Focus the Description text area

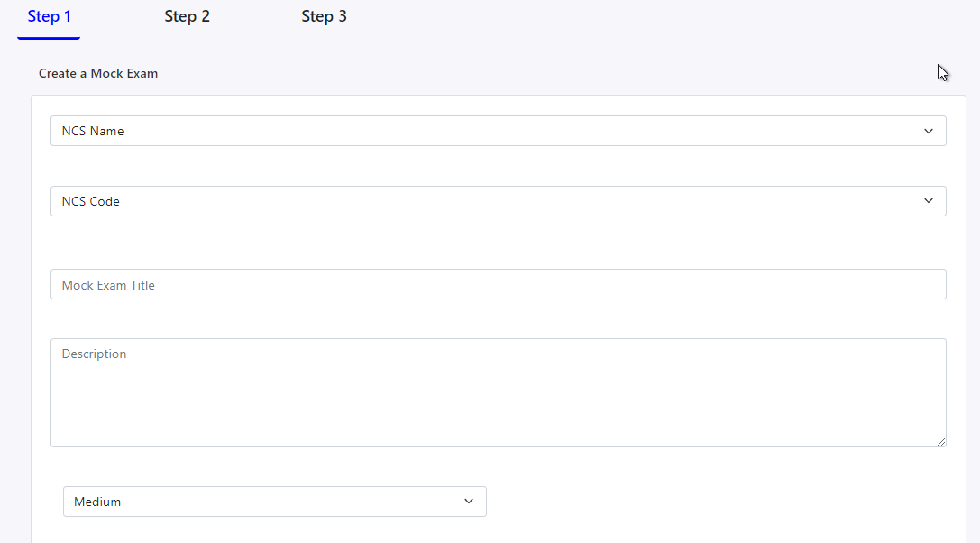[498, 392]
